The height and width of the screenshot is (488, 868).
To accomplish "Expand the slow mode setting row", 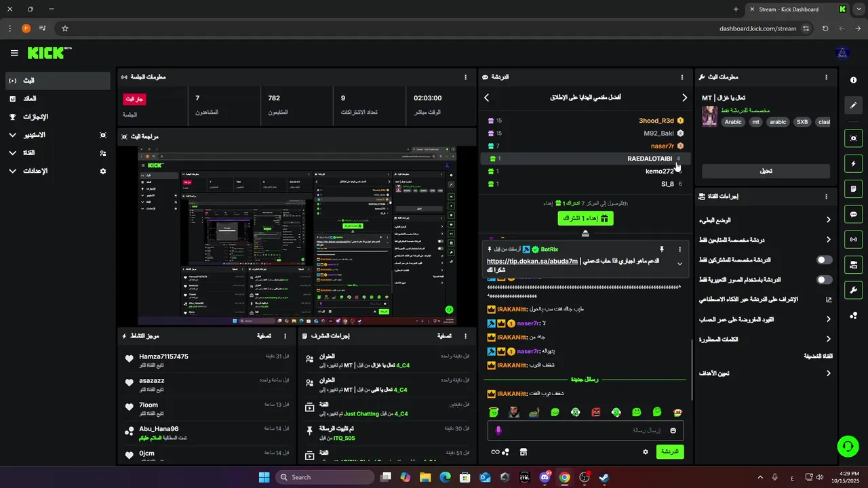I will pos(765,220).
